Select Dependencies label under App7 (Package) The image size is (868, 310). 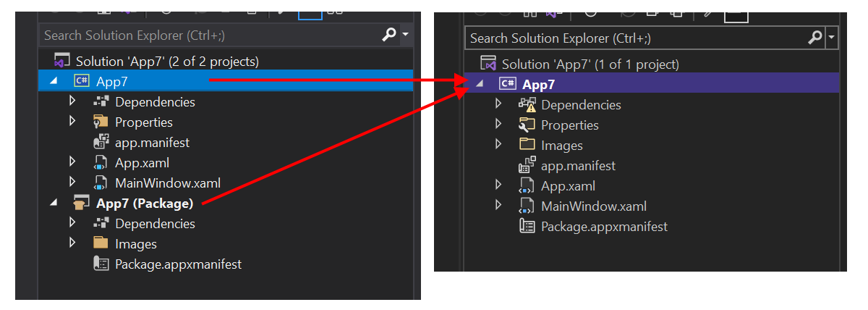pos(155,224)
